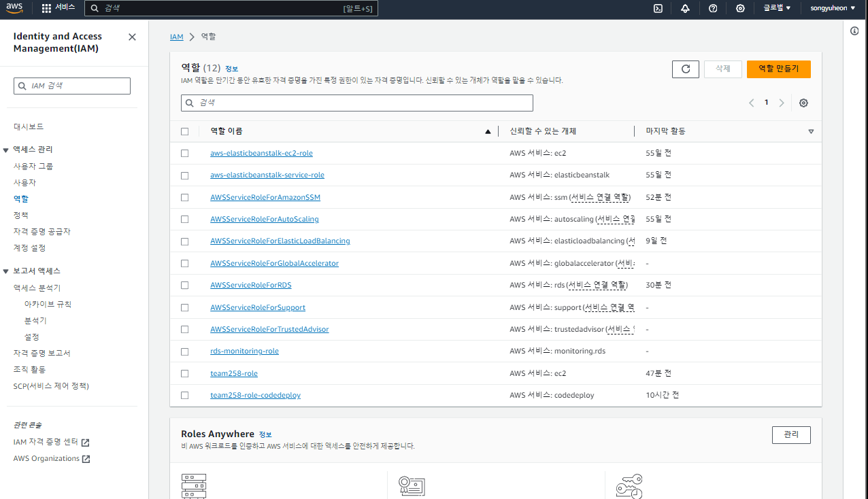Toggle the select-all roles checkbox
Screen dimensions: 868x499
point(184,131)
